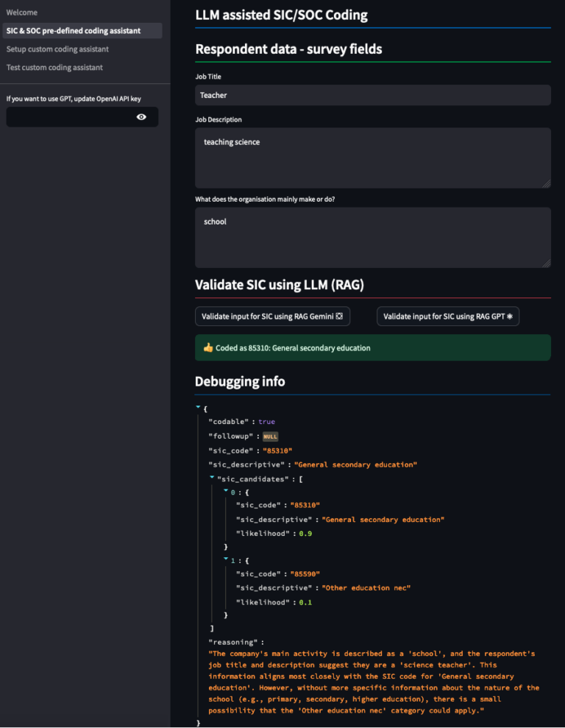Image resolution: width=565 pixels, height=728 pixels.
Task: Click the organisation text area resize corner
Action: point(547,263)
